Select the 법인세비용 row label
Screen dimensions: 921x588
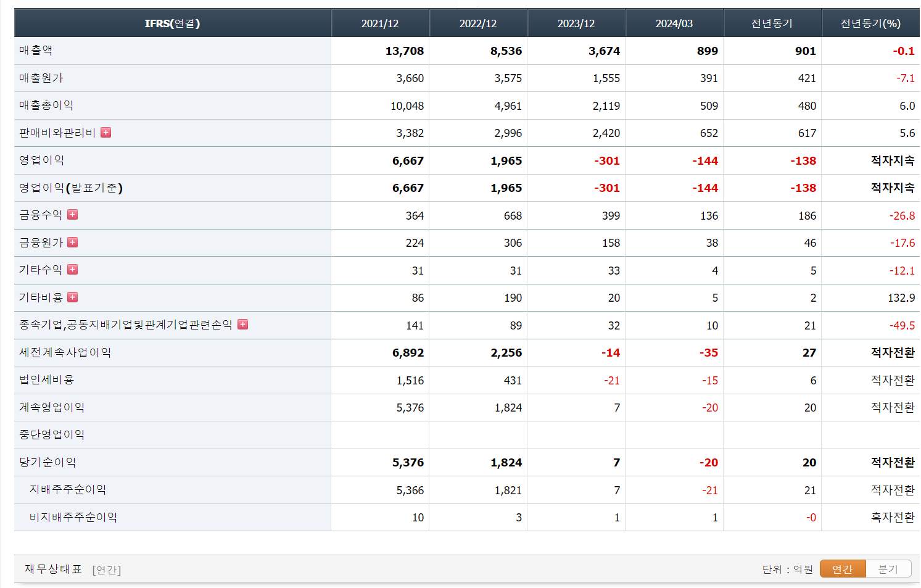[47, 379]
